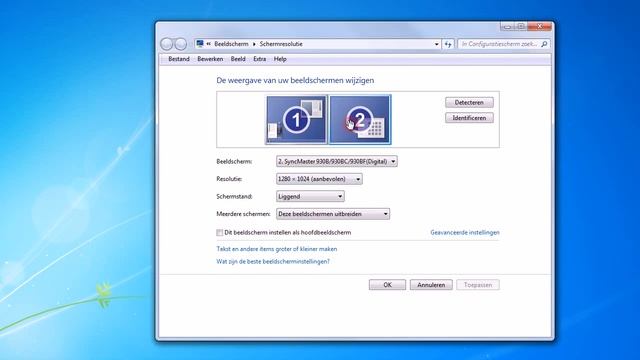Open the Resolutie dropdown

[319, 179]
